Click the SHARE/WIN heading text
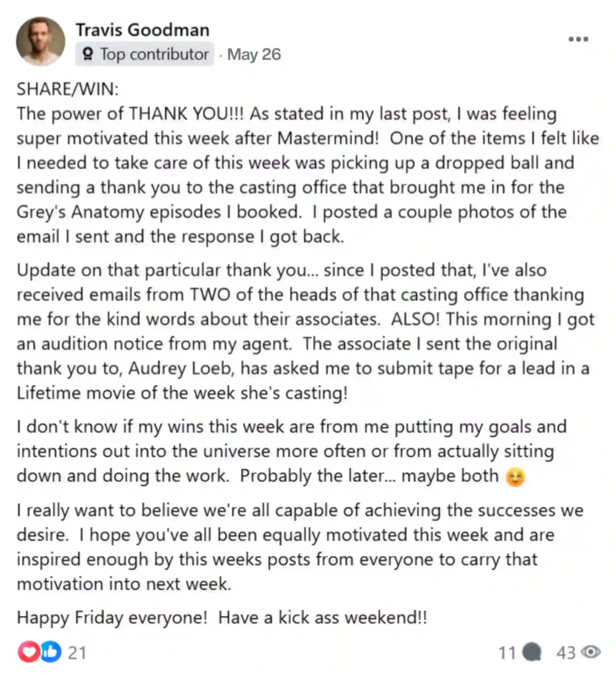Screen dimensions: 616x673 [68, 89]
